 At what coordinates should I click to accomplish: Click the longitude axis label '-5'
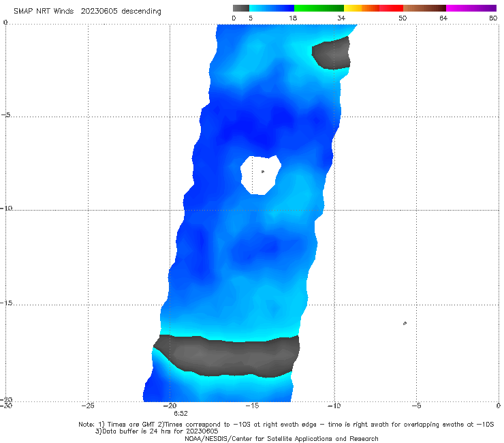pyautogui.click(x=416, y=406)
